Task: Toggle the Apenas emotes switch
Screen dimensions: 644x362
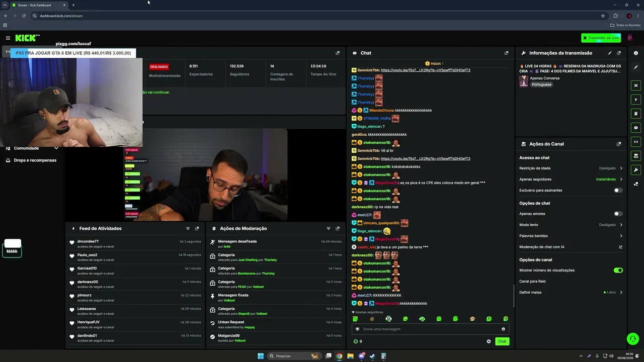Action: coord(618,214)
